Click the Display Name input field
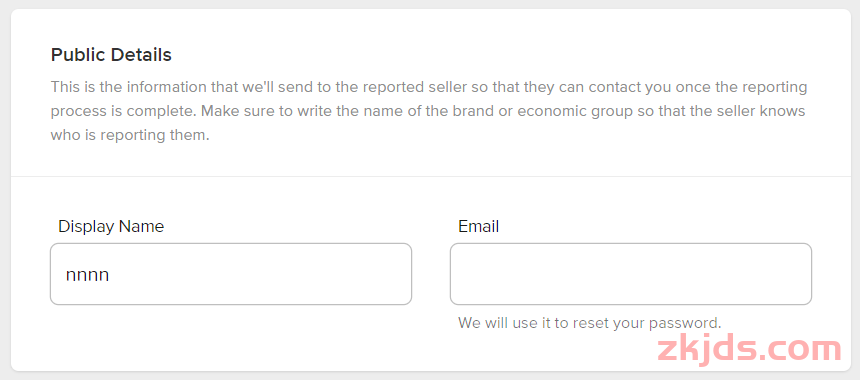 tap(231, 274)
